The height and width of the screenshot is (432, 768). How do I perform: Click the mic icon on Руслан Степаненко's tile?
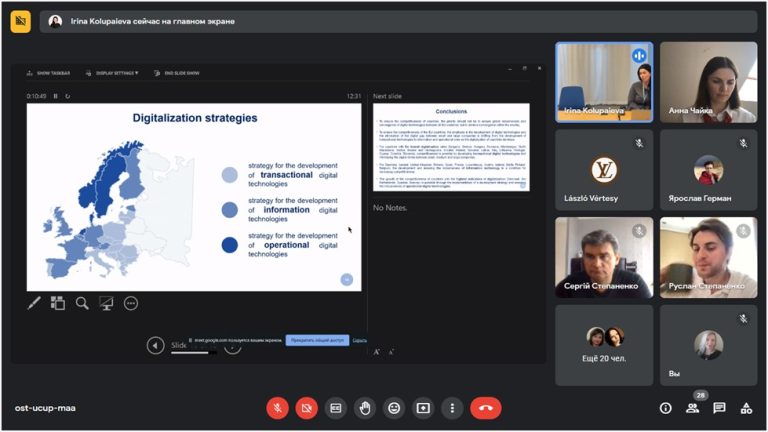pos(744,231)
